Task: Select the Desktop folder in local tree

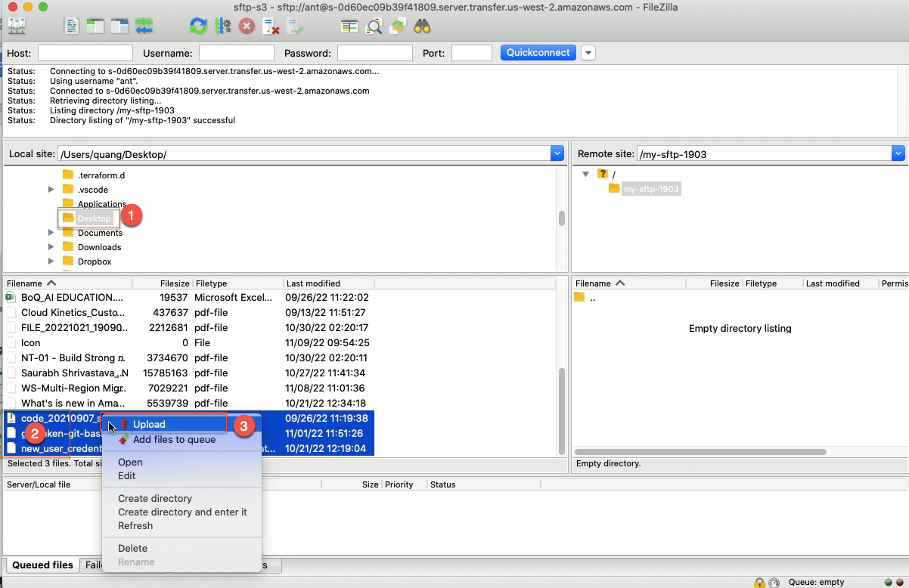Action: [x=94, y=218]
